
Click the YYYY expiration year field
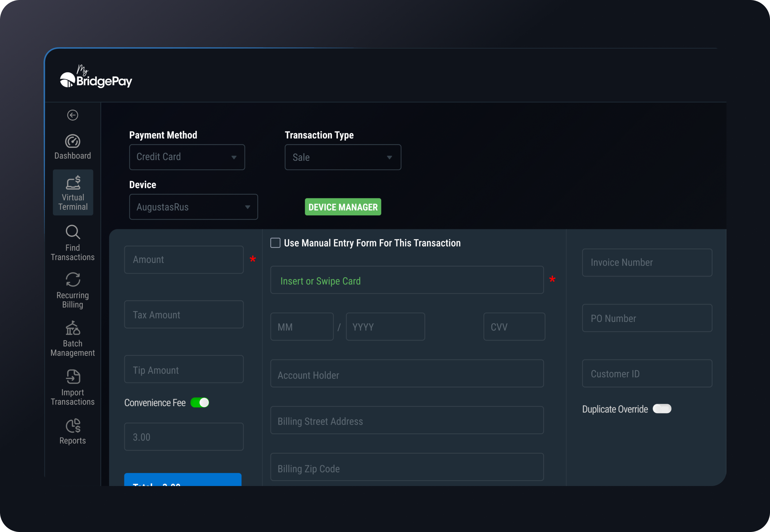385,326
